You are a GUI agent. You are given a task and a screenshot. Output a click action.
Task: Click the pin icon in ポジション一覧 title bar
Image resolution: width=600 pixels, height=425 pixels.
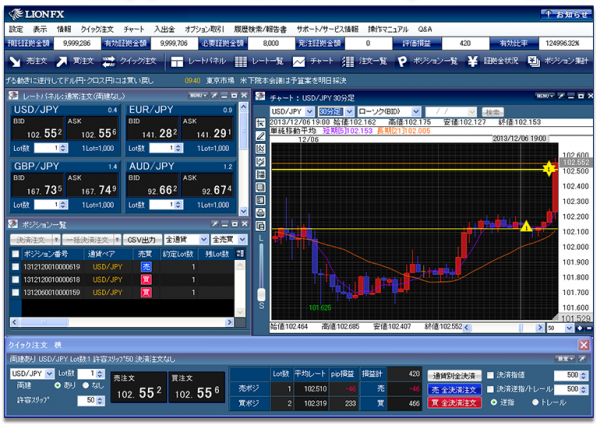point(215,224)
